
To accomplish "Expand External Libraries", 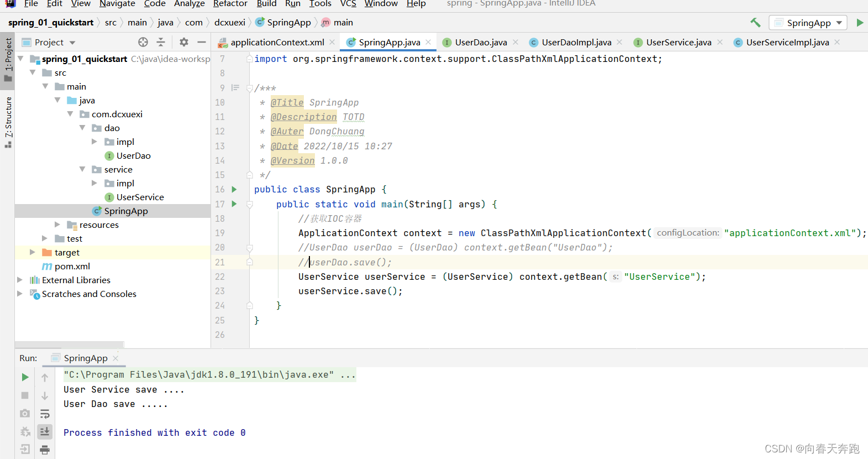I will coord(20,280).
